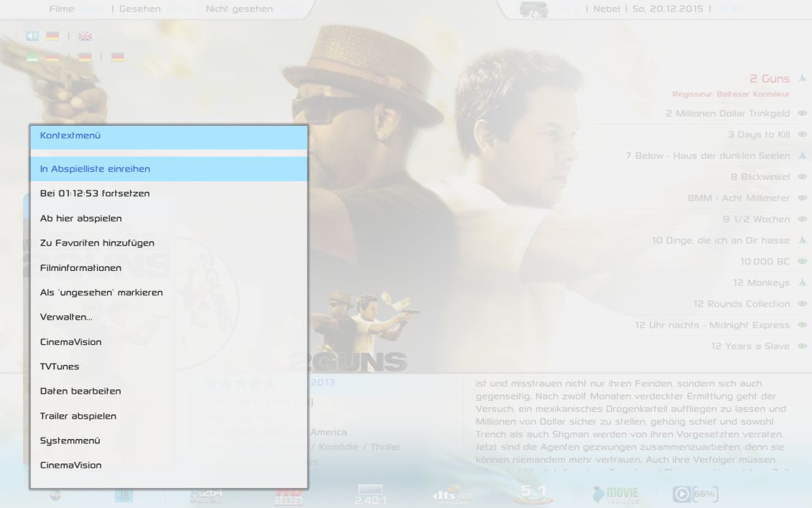Click watched eye icon for '12 Rounds Collection'
The image size is (812, 508).
(802, 304)
